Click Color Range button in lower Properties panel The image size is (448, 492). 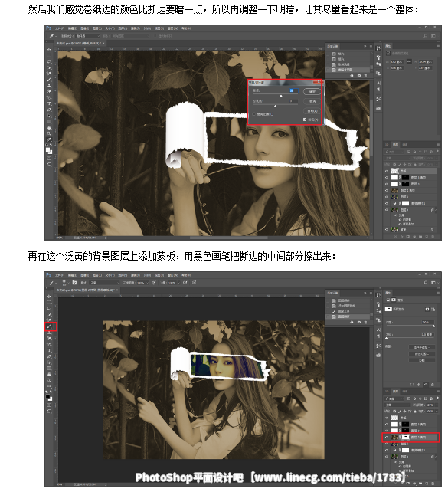click(x=422, y=354)
